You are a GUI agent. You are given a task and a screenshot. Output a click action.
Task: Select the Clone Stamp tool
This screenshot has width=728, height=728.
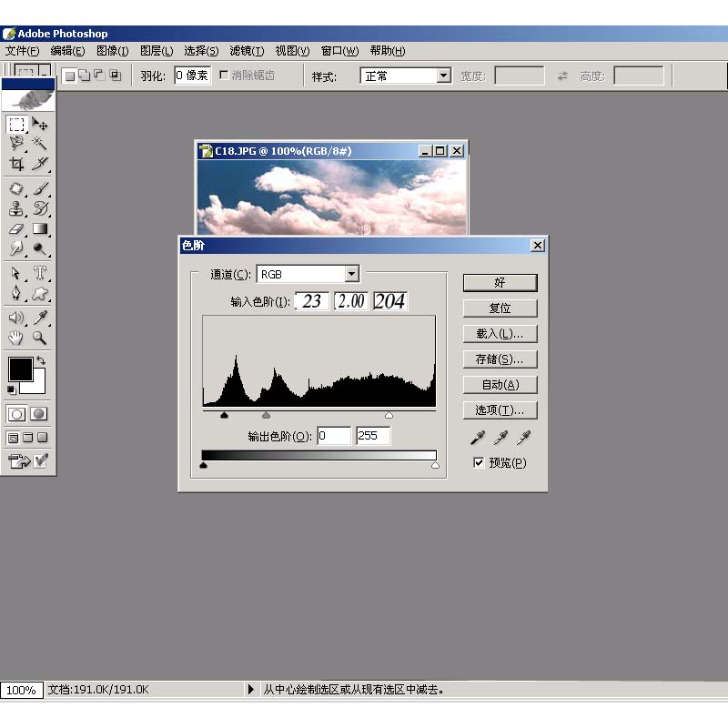pyautogui.click(x=16, y=208)
